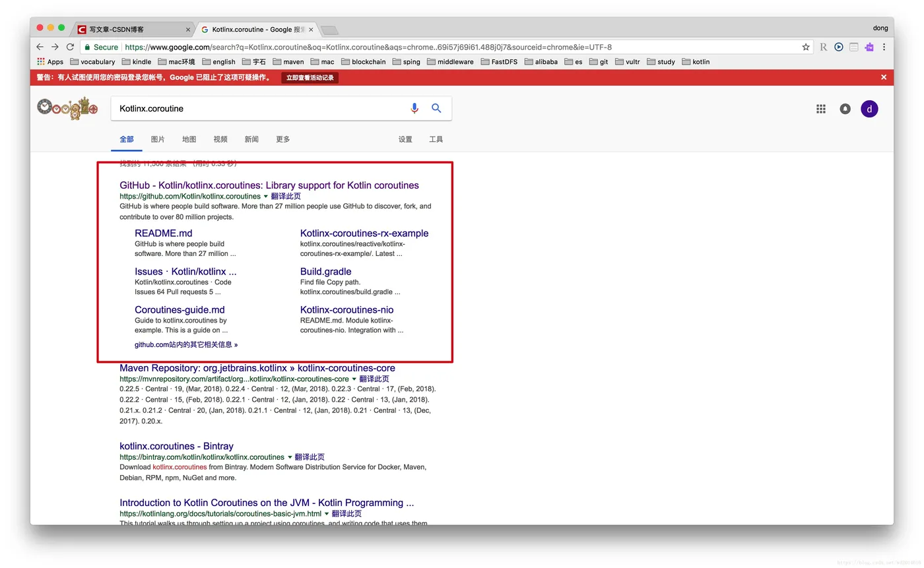Bookmark this page with the star icon

805,47
